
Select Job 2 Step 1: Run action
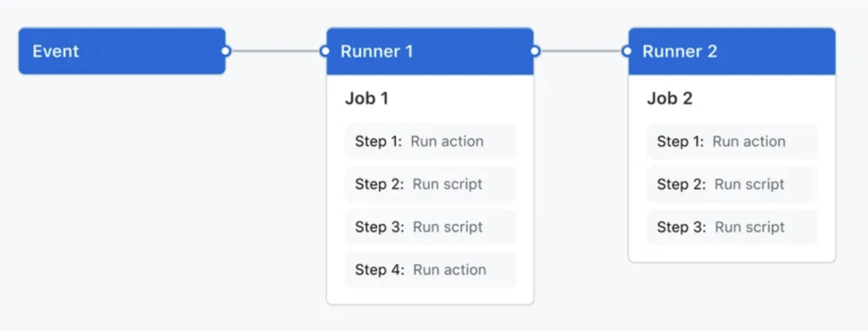(732, 142)
